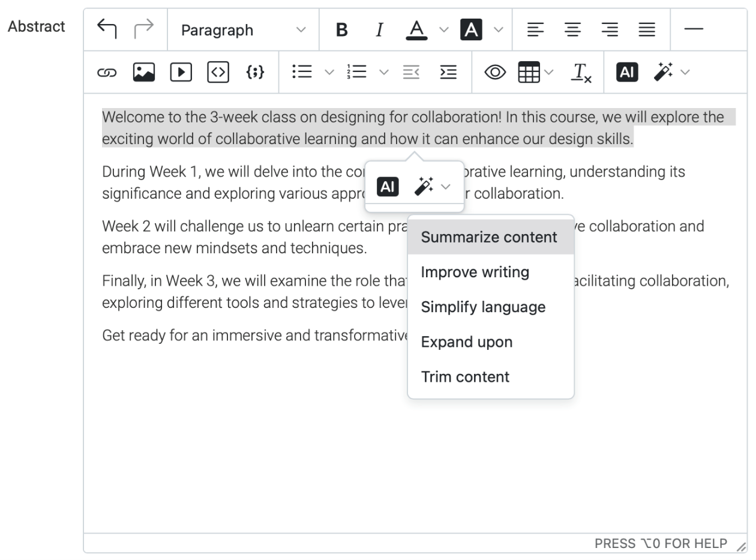This screenshot has height=560, width=756.
Task: Click the insert media play icon
Action: (181, 73)
